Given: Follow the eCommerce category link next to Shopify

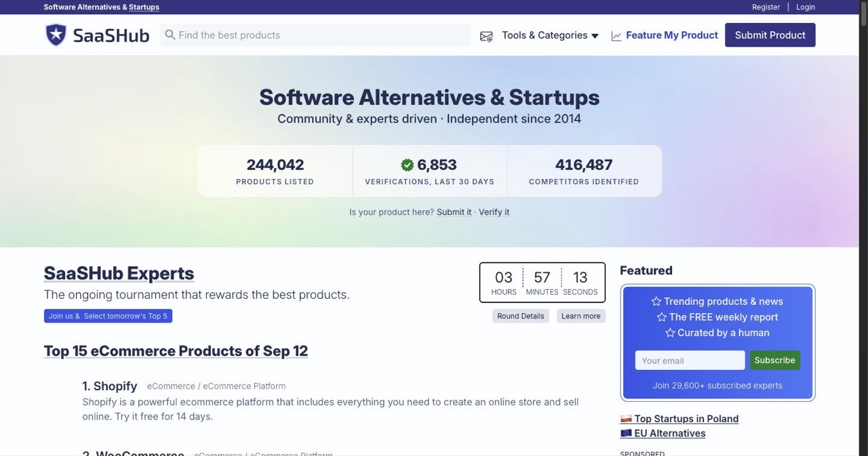Looking at the screenshot, I should pos(171,386).
